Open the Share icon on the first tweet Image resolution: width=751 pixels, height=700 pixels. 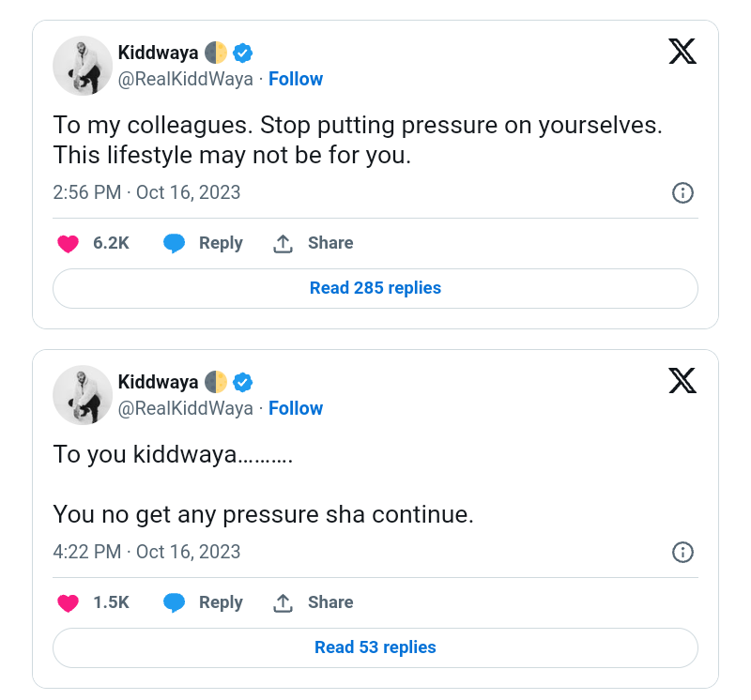tap(284, 242)
